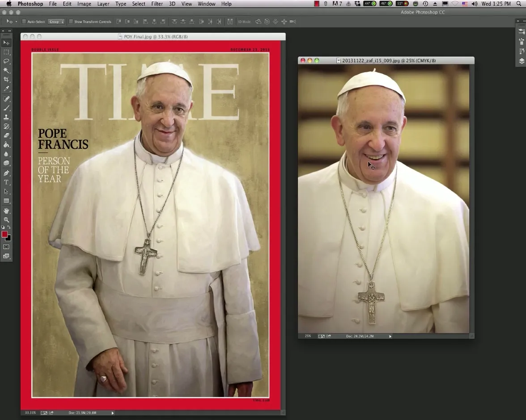The width and height of the screenshot is (526, 420).
Task: Click the red foreground color swatch
Action: pyautogui.click(x=4, y=234)
